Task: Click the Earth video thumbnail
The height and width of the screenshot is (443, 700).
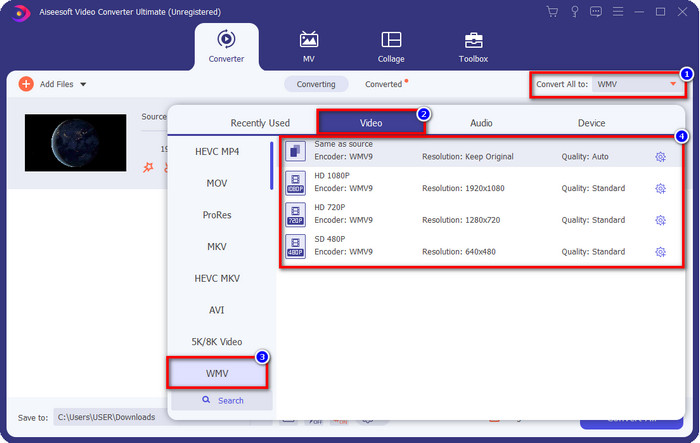Action: click(75, 142)
